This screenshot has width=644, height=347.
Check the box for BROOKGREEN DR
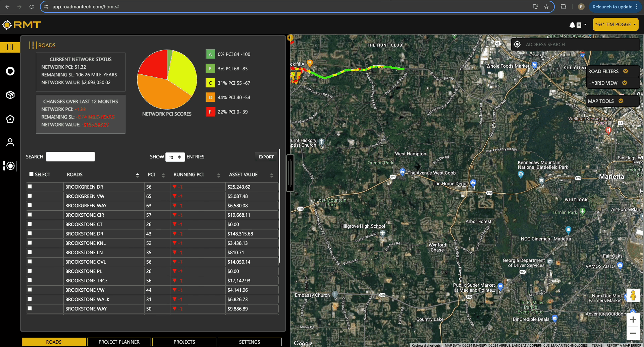pos(30,187)
